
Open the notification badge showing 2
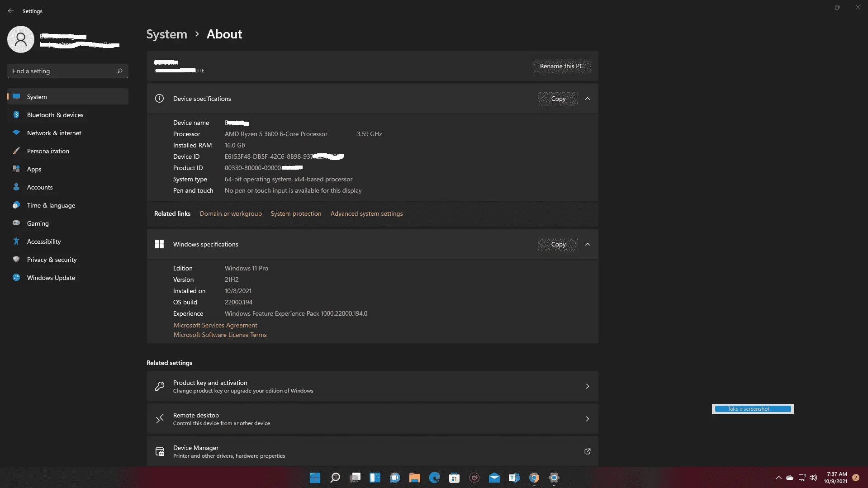coord(856,478)
